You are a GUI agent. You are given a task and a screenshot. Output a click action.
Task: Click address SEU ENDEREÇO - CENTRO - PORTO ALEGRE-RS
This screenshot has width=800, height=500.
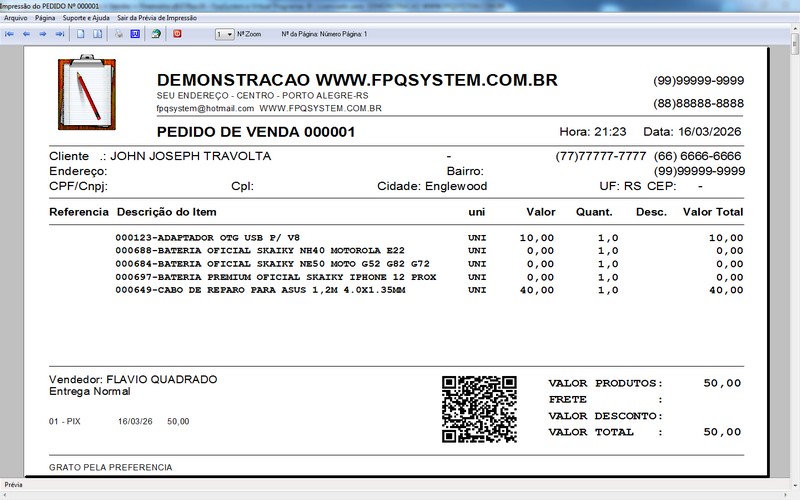pyautogui.click(x=262, y=96)
